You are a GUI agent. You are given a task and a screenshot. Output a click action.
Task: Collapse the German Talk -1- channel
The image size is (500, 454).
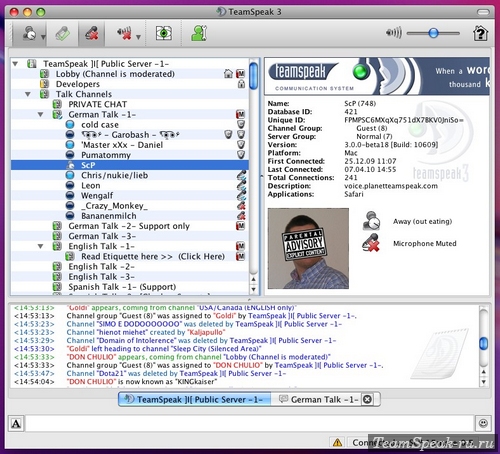pos(41,114)
